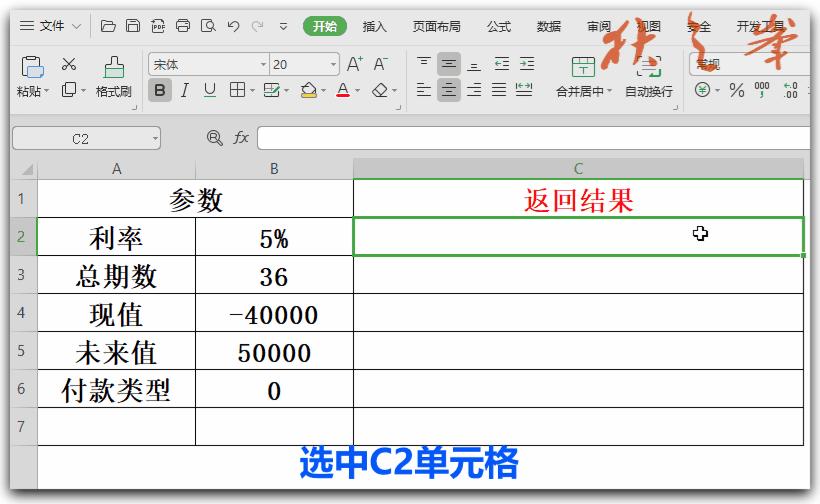Open the font size 20 dropdown
The width and height of the screenshot is (820, 504).
tap(333, 64)
